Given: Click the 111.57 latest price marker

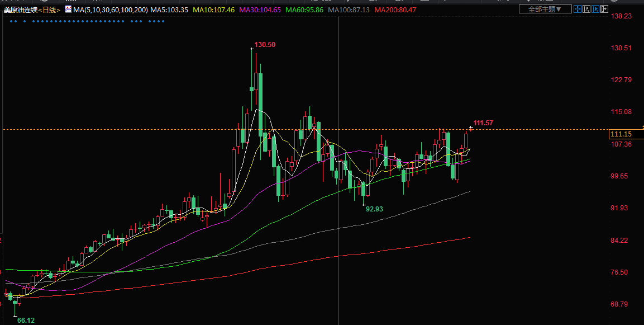Looking at the screenshot, I should 483,123.
